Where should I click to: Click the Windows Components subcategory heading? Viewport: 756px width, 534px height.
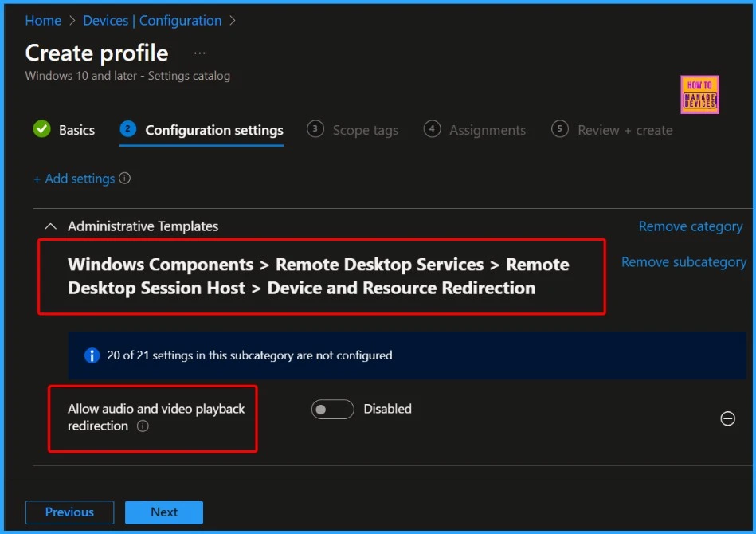pyautogui.click(x=318, y=277)
